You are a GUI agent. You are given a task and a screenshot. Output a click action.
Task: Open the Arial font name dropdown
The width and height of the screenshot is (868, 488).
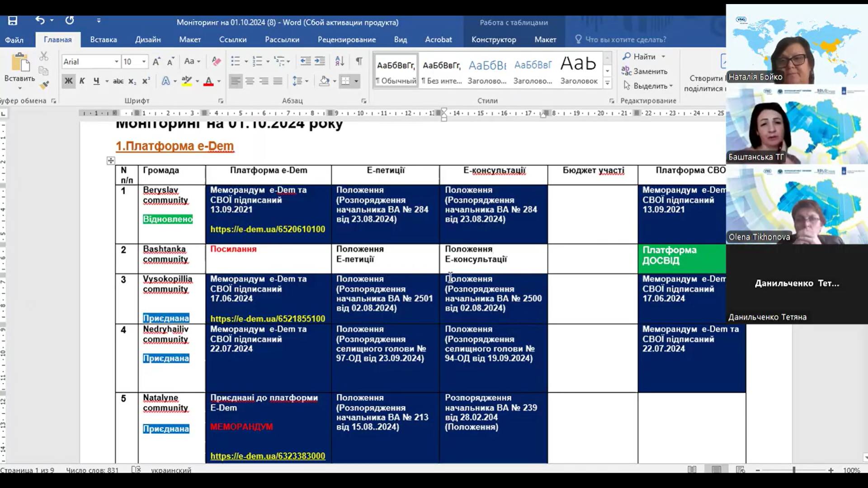click(x=116, y=62)
